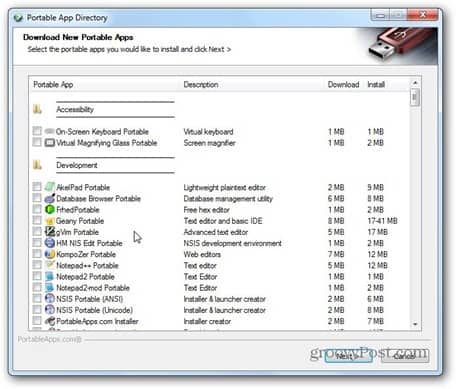Click the 'Lightweight plaintext editor' description
The image size is (456, 389).
225,187
